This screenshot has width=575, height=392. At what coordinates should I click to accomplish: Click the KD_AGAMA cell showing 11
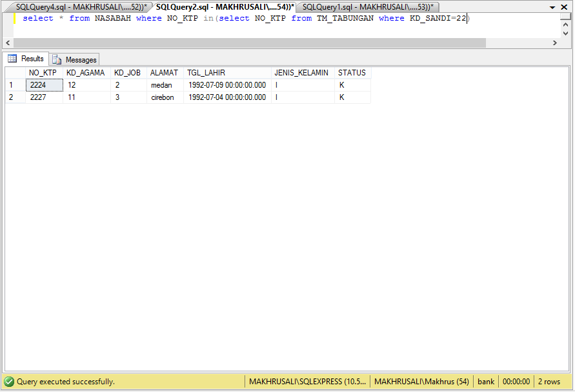(86, 97)
